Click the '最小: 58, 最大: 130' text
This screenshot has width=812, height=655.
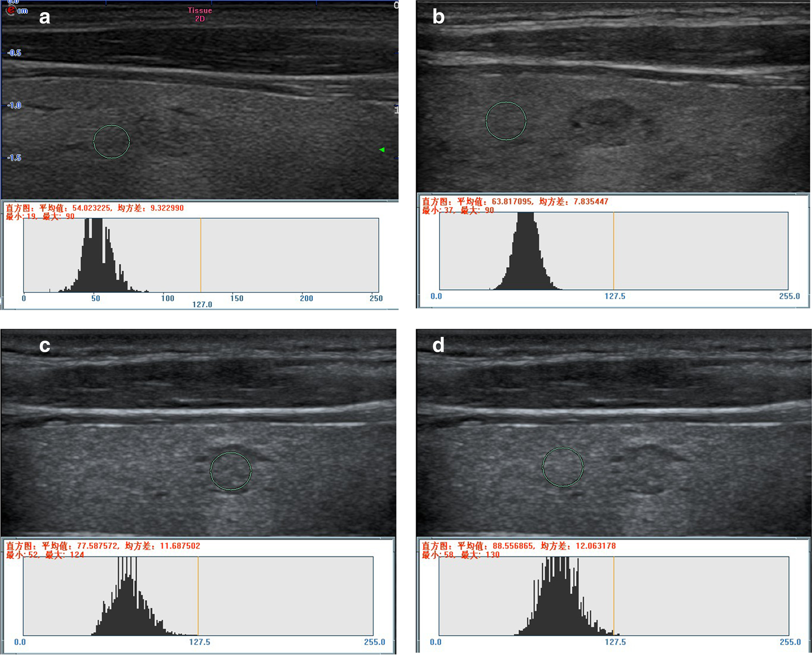tap(461, 555)
